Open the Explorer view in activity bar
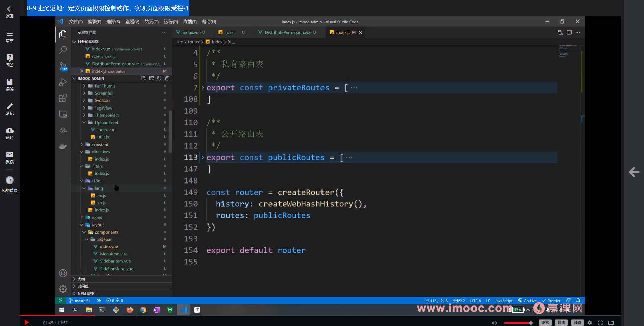The width and height of the screenshot is (644, 326). tap(63, 34)
